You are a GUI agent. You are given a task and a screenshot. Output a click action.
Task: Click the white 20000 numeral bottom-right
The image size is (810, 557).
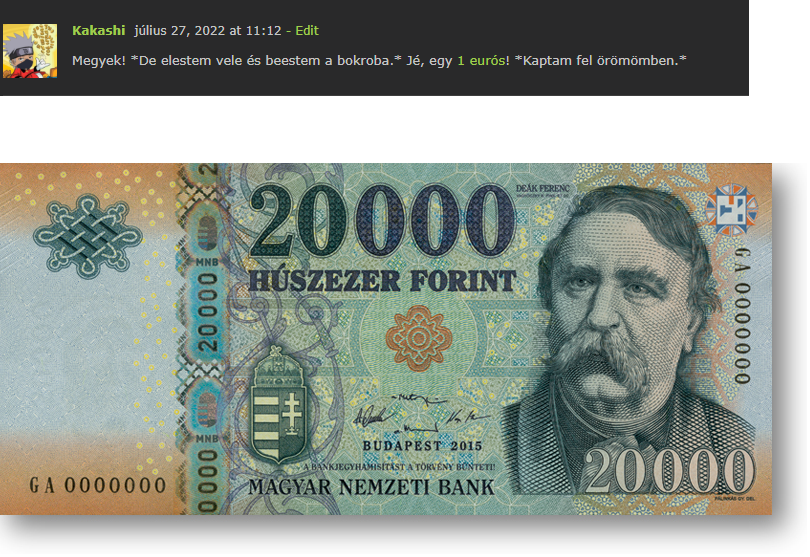pos(669,471)
